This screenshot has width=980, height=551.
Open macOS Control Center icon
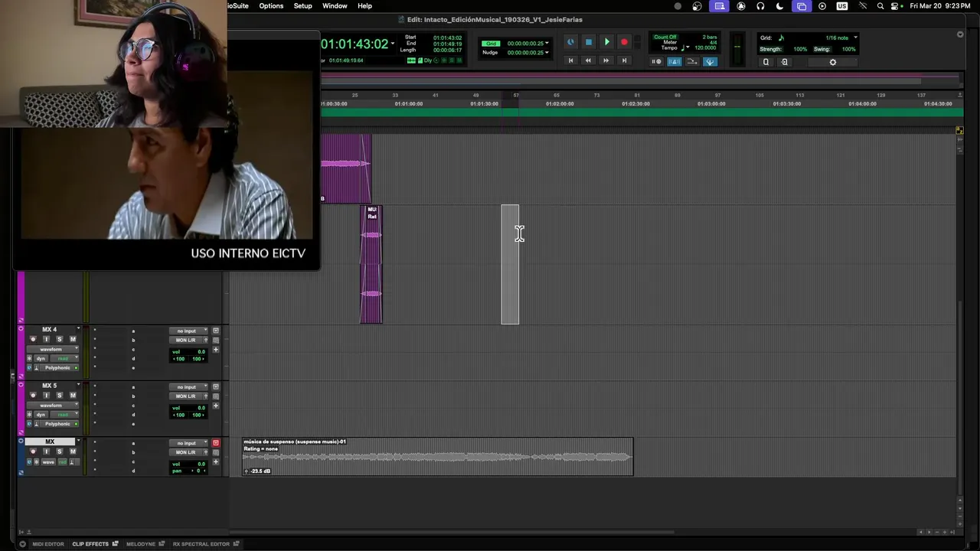pos(896,6)
